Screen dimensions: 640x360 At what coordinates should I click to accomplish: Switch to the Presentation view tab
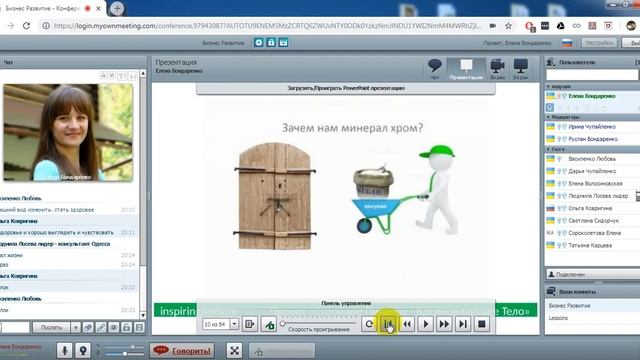pyautogui.click(x=466, y=69)
